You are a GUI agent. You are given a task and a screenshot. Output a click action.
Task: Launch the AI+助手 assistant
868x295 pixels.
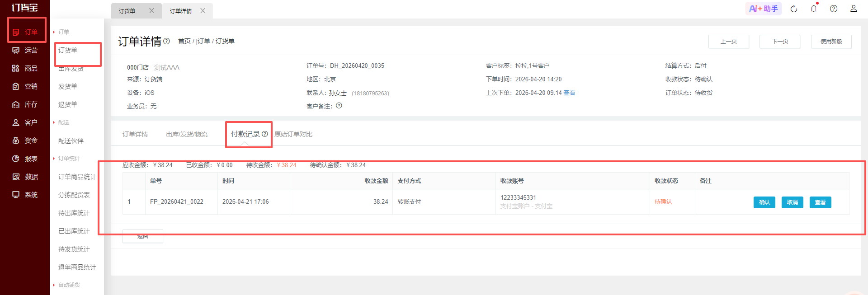pyautogui.click(x=764, y=9)
